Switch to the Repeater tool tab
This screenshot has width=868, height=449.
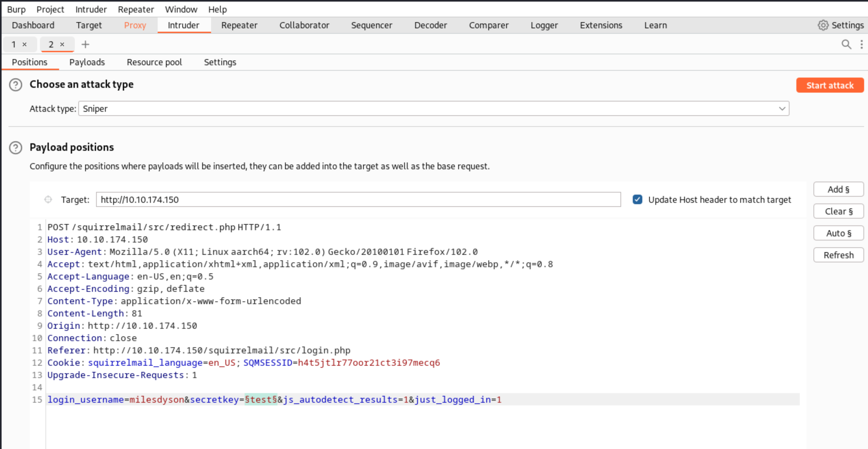[239, 25]
